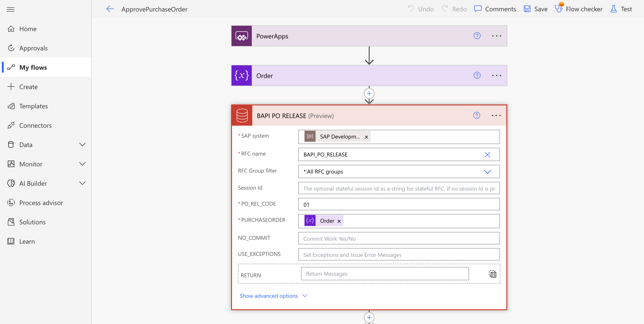Click the Test button
Screen dimensions: 644x324
pyautogui.click(x=621, y=9)
